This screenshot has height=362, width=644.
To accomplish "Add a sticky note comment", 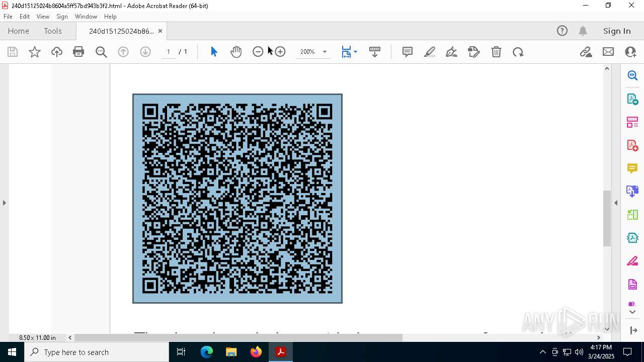I will (x=408, y=52).
